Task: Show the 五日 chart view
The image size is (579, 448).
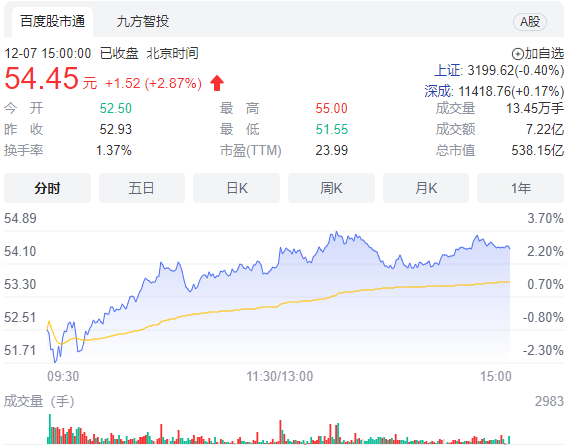Action: click(142, 188)
